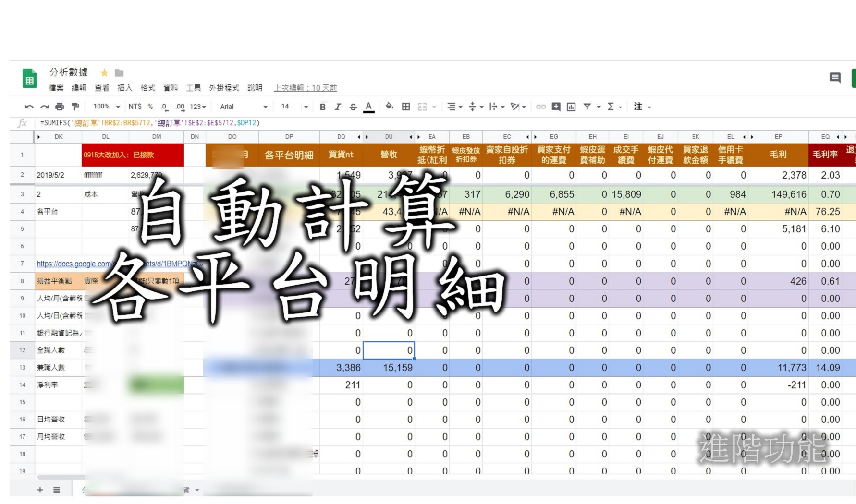The image size is (856, 504).
Task: Insert a comment using the comment icon
Action: (555, 107)
